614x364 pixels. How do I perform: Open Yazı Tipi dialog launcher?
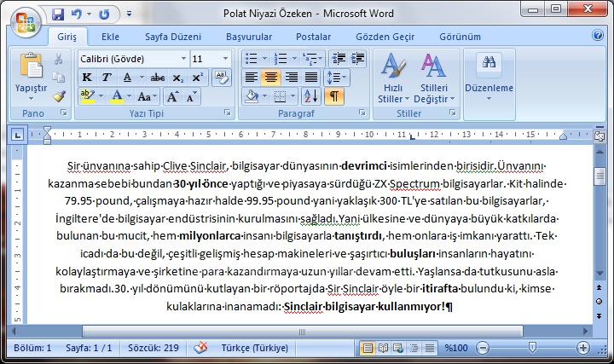click(227, 113)
